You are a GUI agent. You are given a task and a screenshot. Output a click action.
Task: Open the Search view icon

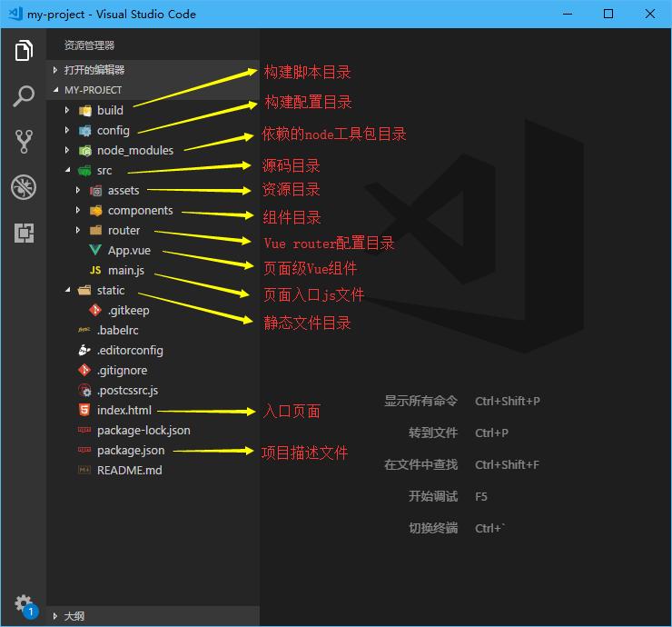[x=24, y=96]
